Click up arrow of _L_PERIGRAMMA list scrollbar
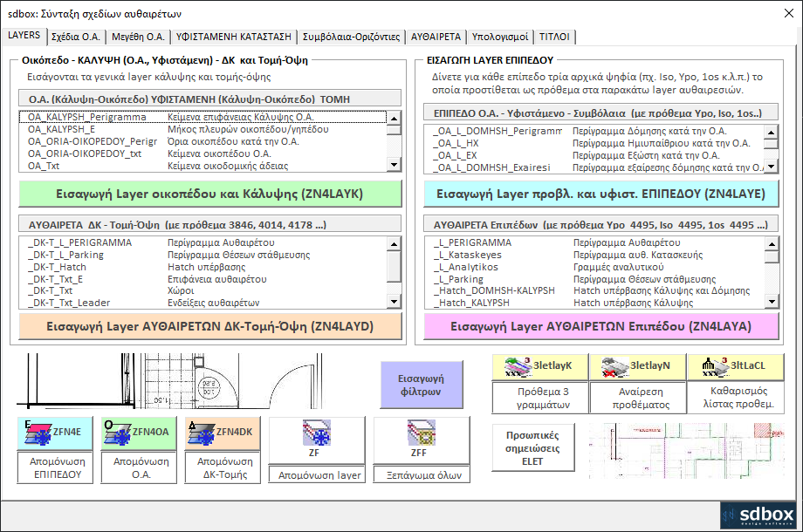The width and height of the screenshot is (803, 532). [772, 243]
